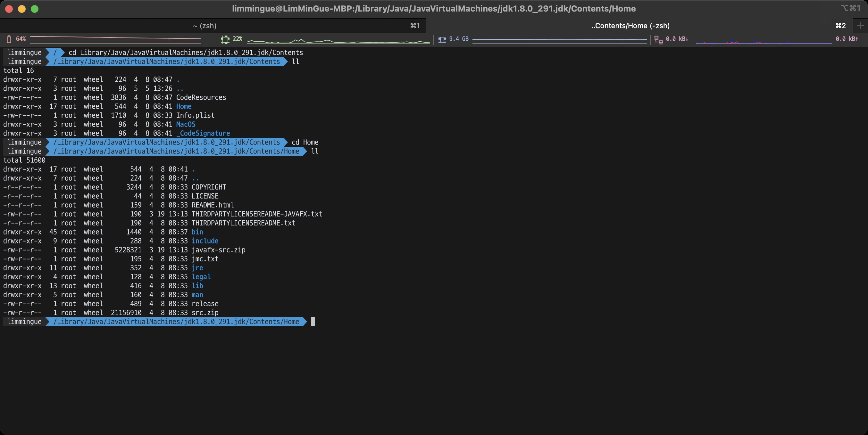Select the ..Contents/Home (-zsh) tab
Image resolution: width=868 pixels, height=435 pixels.
pyautogui.click(x=630, y=26)
